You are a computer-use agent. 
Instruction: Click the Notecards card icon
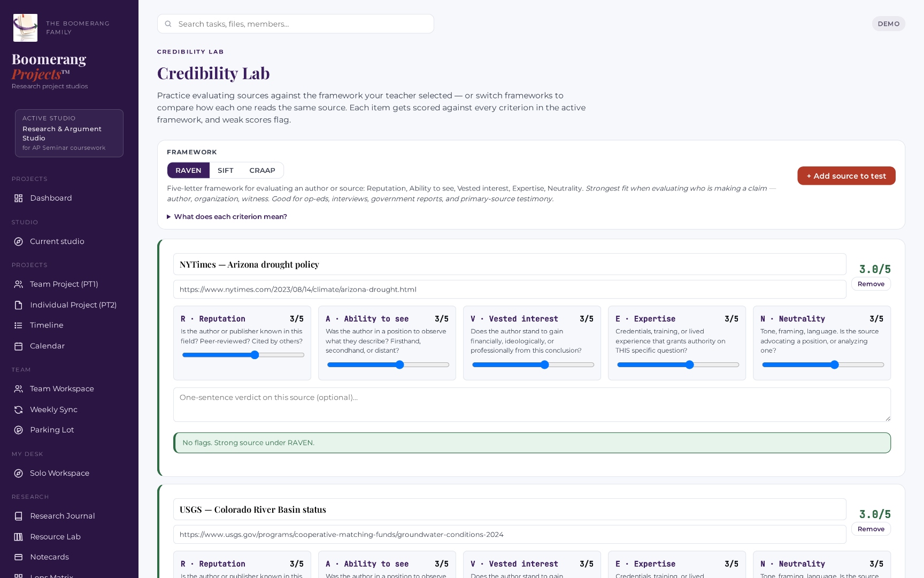[x=18, y=557]
